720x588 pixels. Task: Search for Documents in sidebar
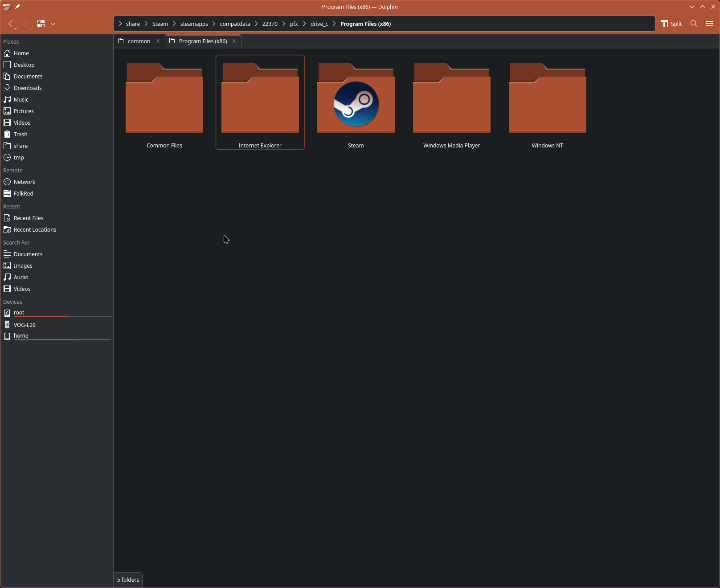pyautogui.click(x=57, y=254)
